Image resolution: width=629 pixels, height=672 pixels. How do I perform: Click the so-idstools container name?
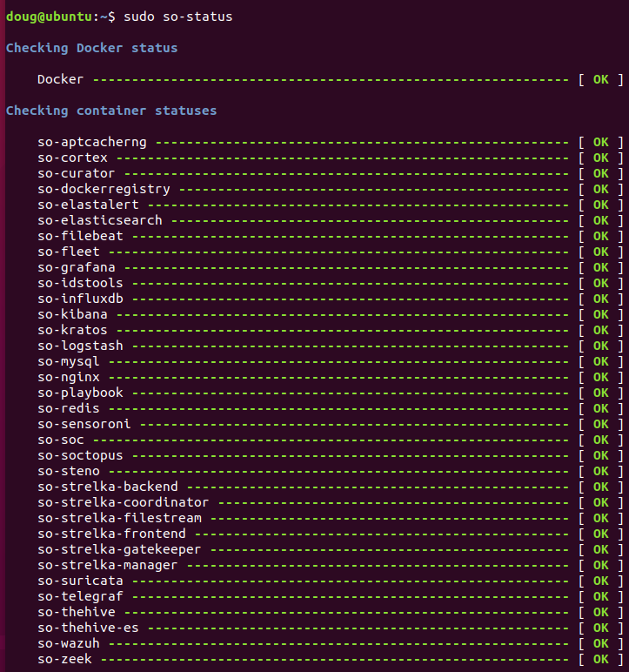pyautogui.click(x=80, y=283)
